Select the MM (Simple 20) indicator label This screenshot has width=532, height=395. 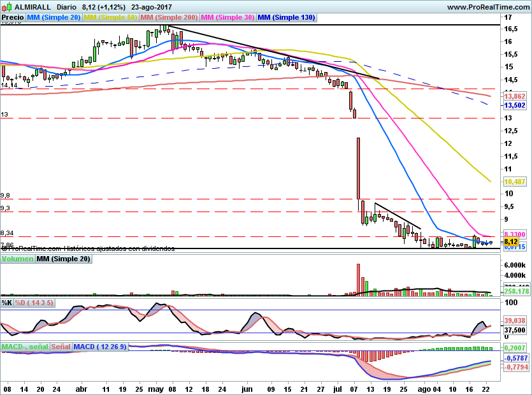[x=54, y=17]
